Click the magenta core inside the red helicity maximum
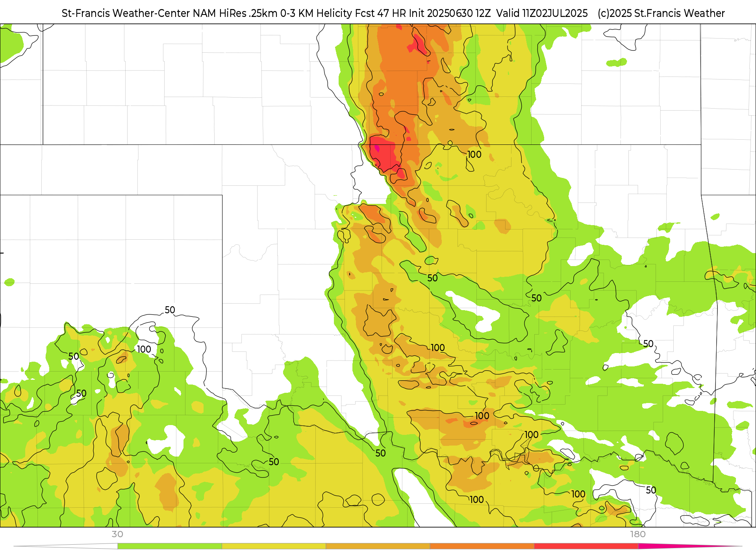 [377, 148]
